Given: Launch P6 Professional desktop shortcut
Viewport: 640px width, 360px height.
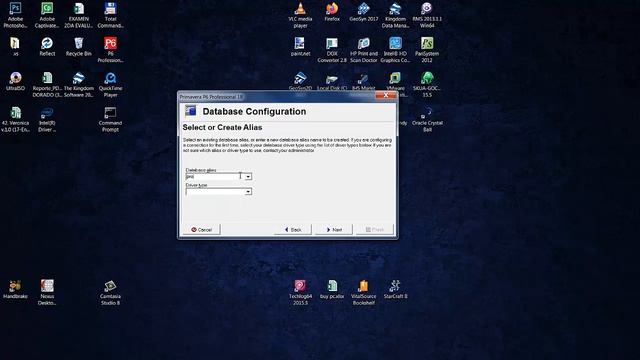Looking at the screenshot, I should (x=110, y=49).
